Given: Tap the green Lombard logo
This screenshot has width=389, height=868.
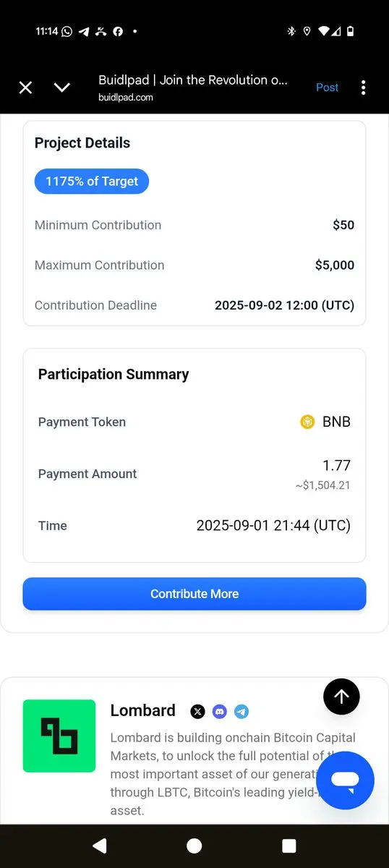Looking at the screenshot, I should click(59, 736).
